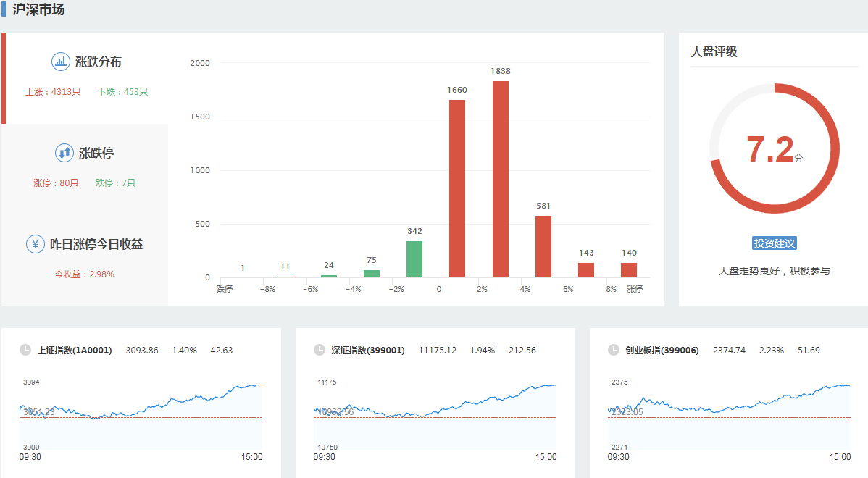Open the 创业板指(399006) link
This screenshot has width=868, height=478.
point(662,351)
